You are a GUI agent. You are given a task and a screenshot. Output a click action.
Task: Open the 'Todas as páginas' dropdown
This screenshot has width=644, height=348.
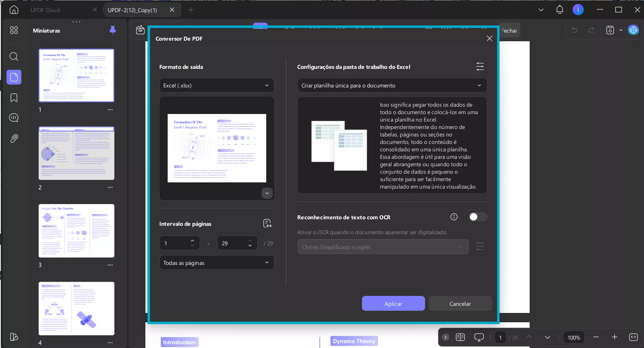217,263
